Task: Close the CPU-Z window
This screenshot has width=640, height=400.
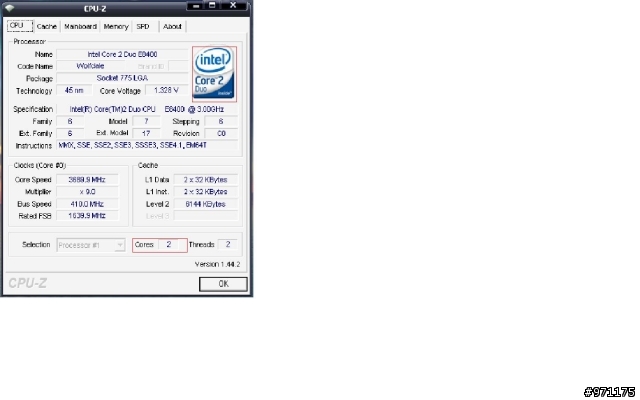Action: pos(233,6)
